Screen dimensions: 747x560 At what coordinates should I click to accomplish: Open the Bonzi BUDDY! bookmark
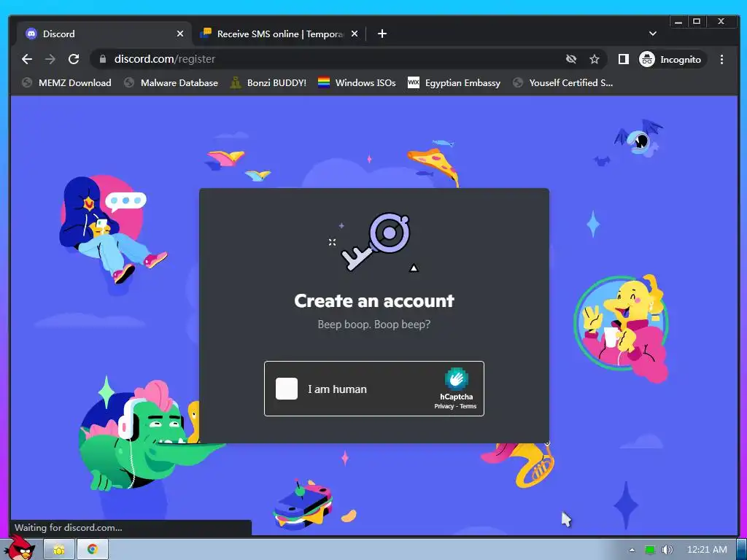268,83
